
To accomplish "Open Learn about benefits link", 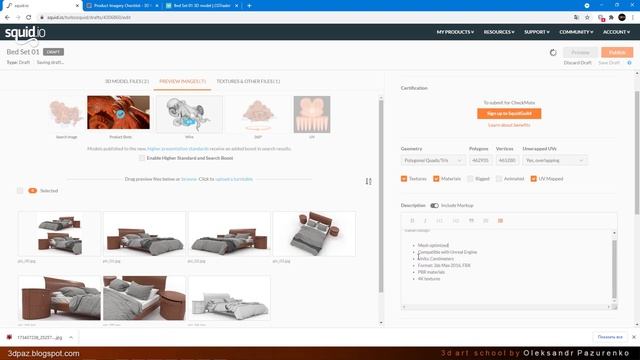I will click(x=509, y=125).
